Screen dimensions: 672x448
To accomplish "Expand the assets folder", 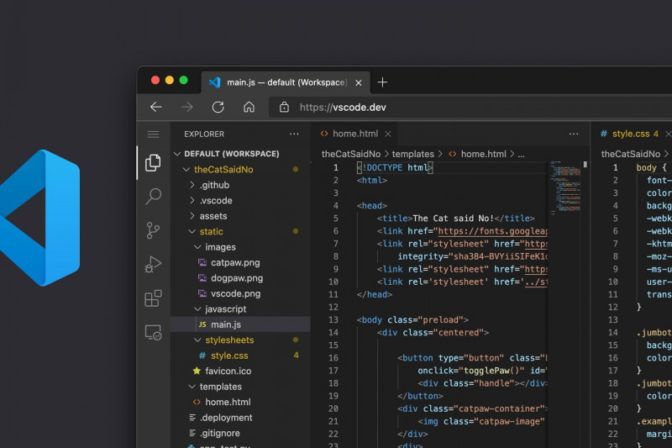I will tap(213, 216).
